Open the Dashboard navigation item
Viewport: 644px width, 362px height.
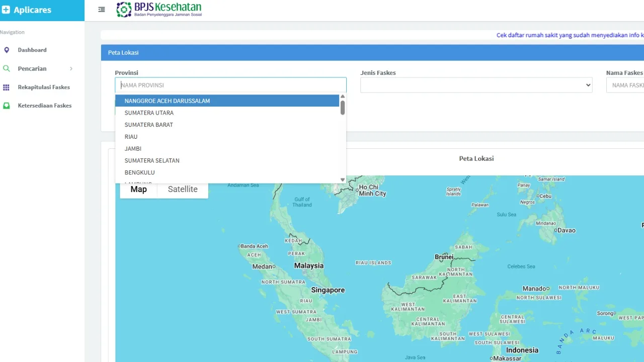coord(32,50)
